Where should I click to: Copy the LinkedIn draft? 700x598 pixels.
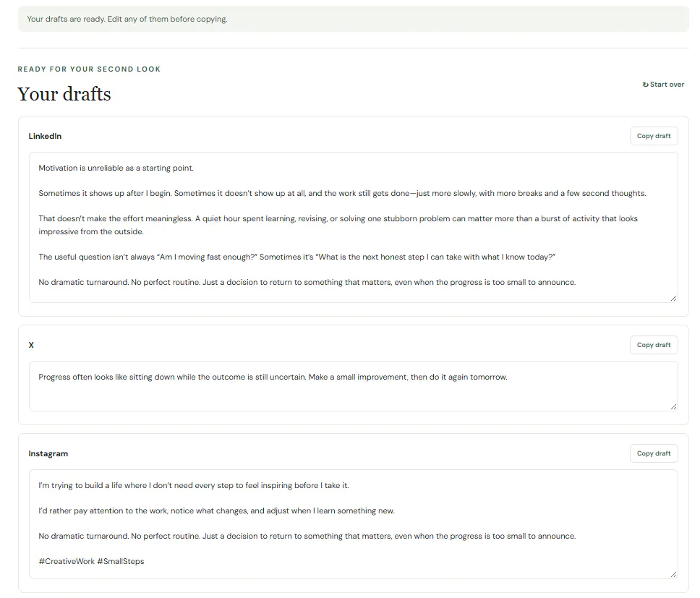654,136
